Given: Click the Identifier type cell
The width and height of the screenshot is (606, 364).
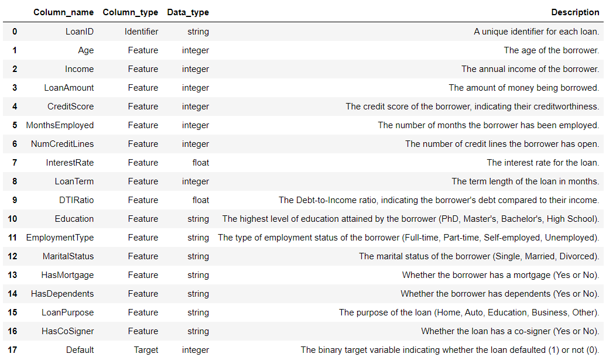Looking at the screenshot, I should (141, 32).
